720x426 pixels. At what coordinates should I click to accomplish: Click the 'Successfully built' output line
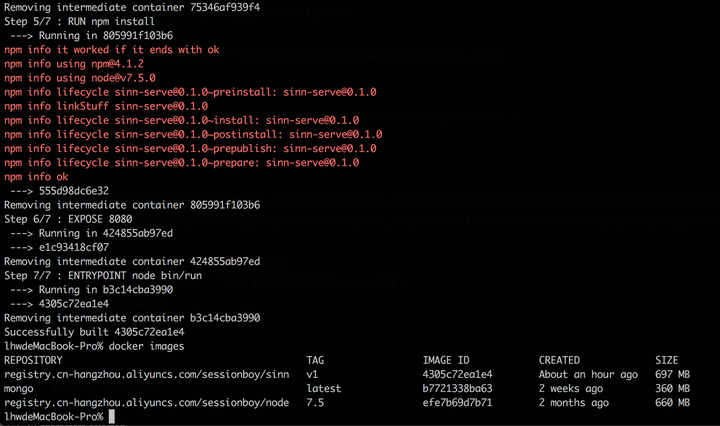[94, 332]
